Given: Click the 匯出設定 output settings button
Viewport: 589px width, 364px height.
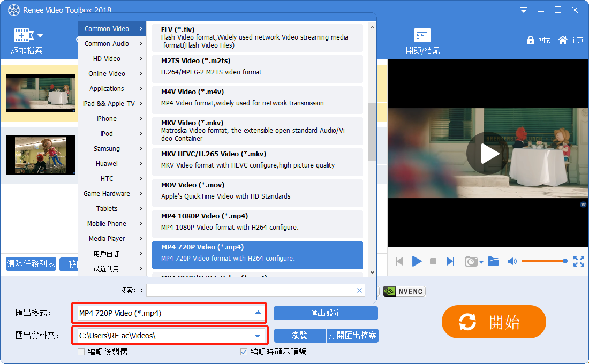Looking at the screenshot, I should [326, 313].
